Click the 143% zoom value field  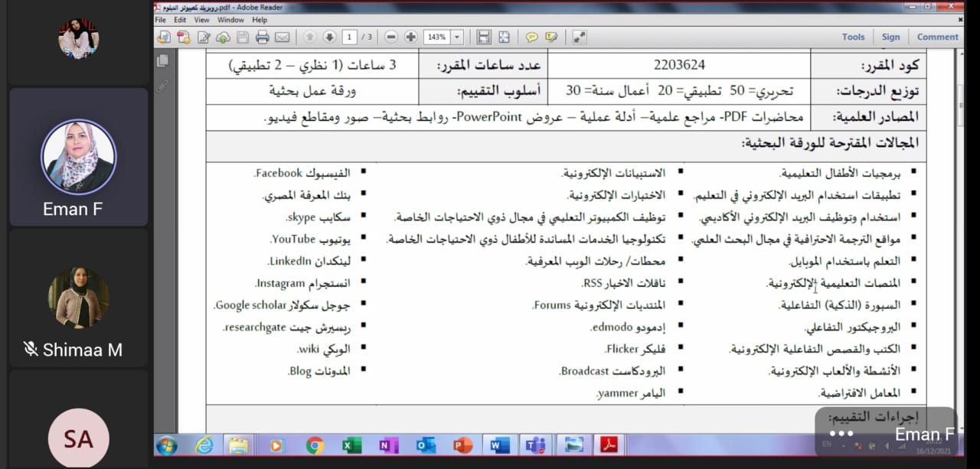coord(437,37)
